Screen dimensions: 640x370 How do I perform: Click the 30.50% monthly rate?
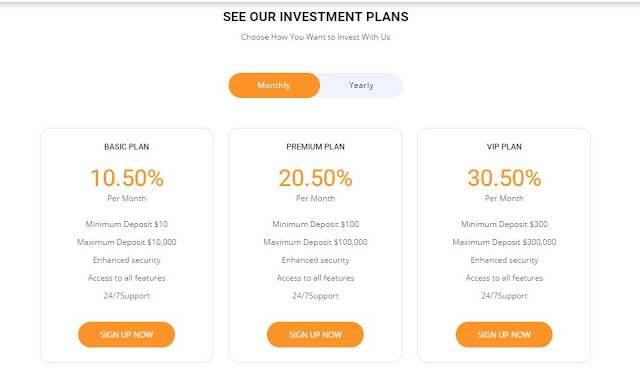504,178
